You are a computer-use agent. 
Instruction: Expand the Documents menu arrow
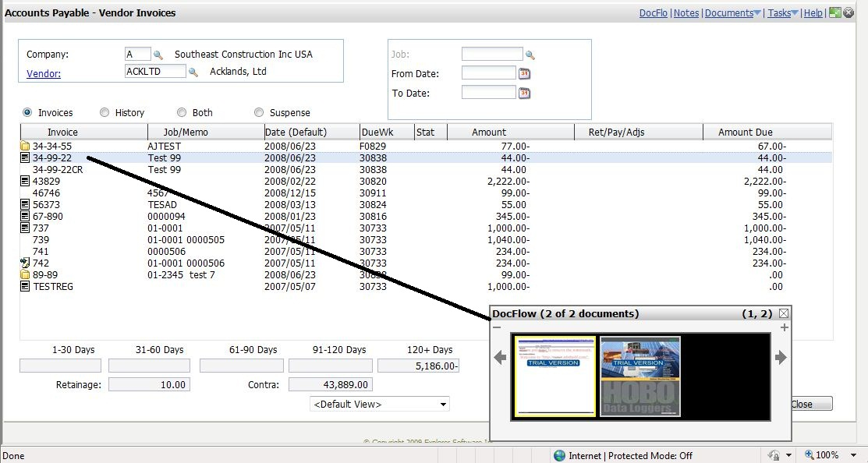tap(758, 12)
